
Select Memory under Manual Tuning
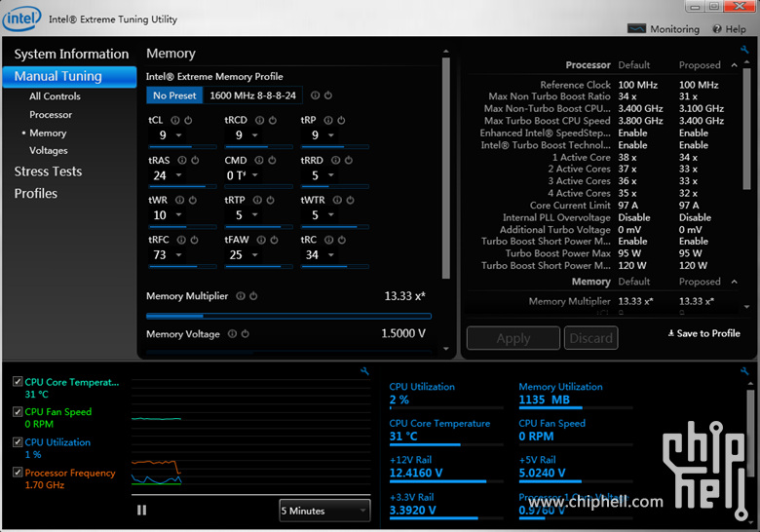point(48,133)
